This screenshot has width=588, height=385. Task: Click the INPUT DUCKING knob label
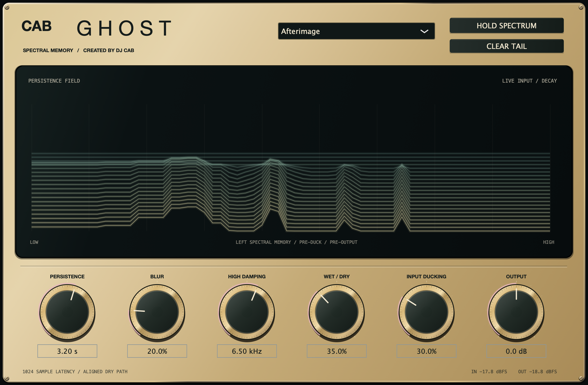point(427,276)
